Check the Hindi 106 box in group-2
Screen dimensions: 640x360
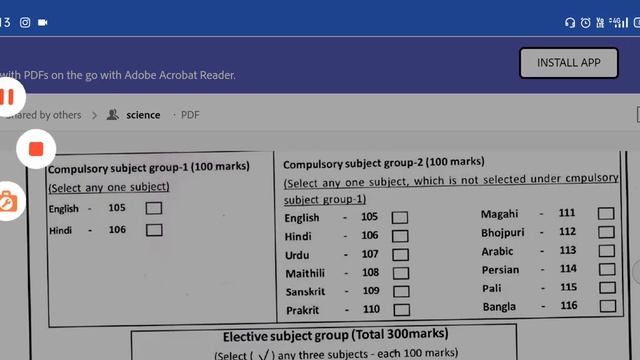(400, 236)
